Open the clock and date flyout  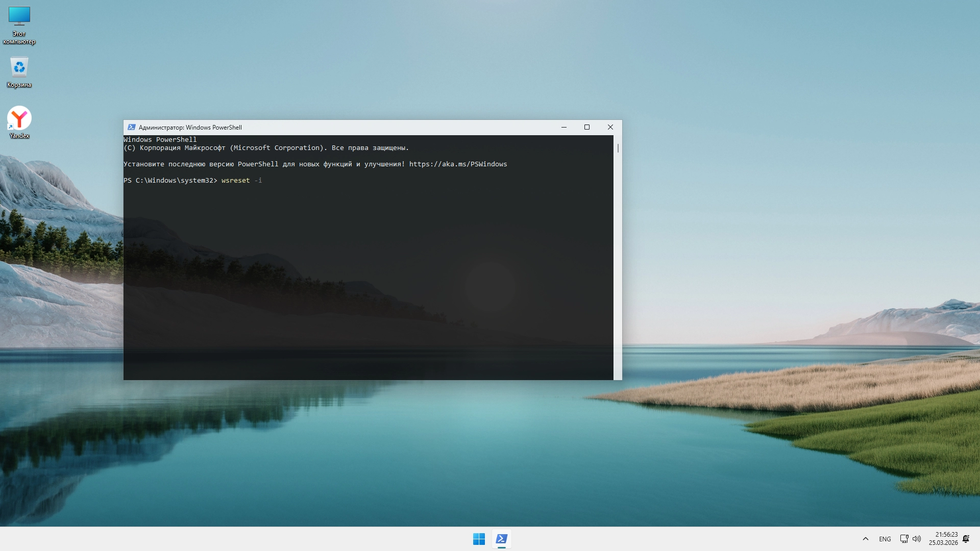click(943, 539)
